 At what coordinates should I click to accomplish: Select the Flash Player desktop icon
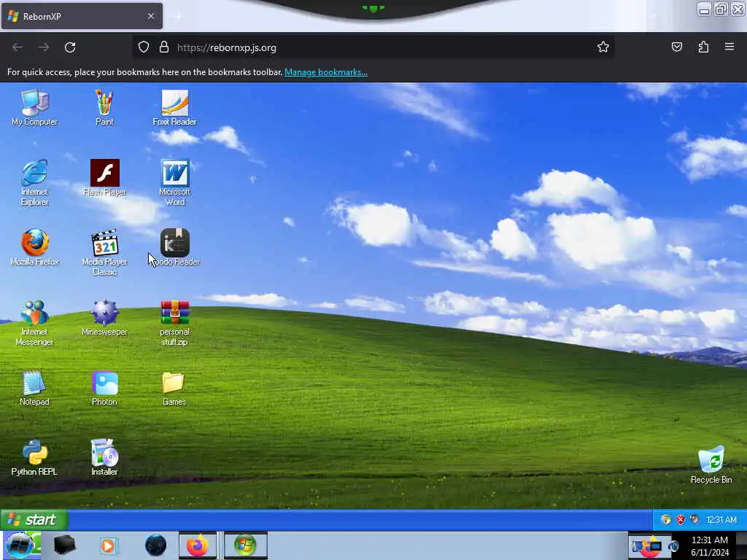pyautogui.click(x=104, y=178)
